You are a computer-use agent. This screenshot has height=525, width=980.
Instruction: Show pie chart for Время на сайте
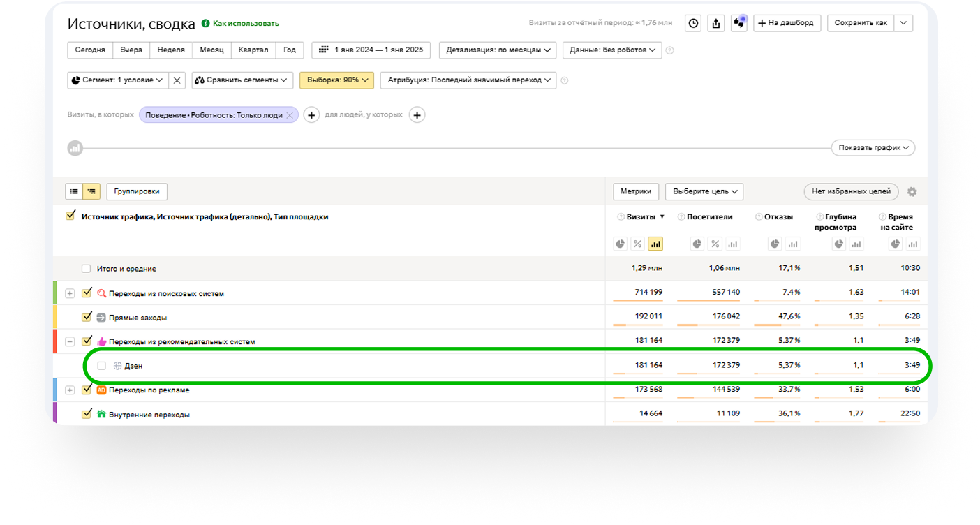tap(896, 244)
